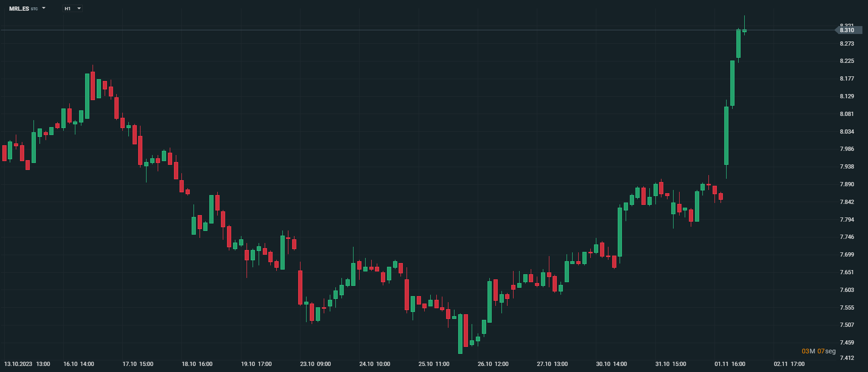
Task: Click the 8.034 price scale value
Action: tap(847, 132)
